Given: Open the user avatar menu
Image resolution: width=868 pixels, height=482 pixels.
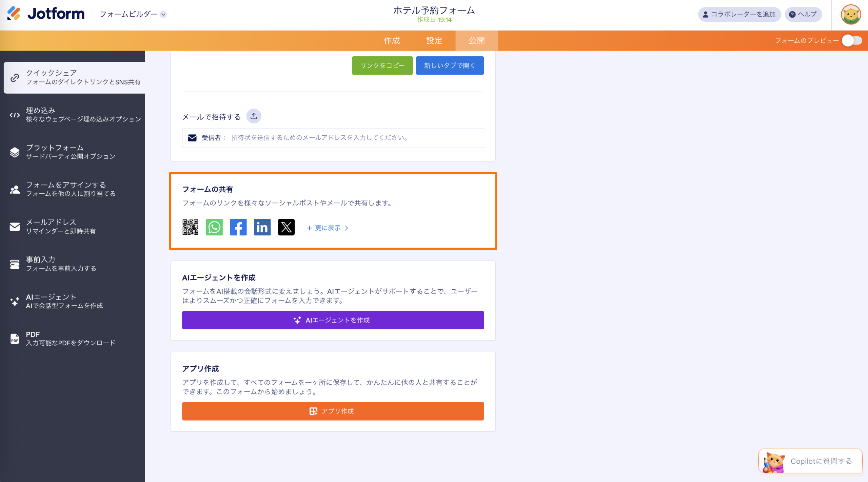Looking at the screenshot, I should pyautogui.click(x=851, y=15).
